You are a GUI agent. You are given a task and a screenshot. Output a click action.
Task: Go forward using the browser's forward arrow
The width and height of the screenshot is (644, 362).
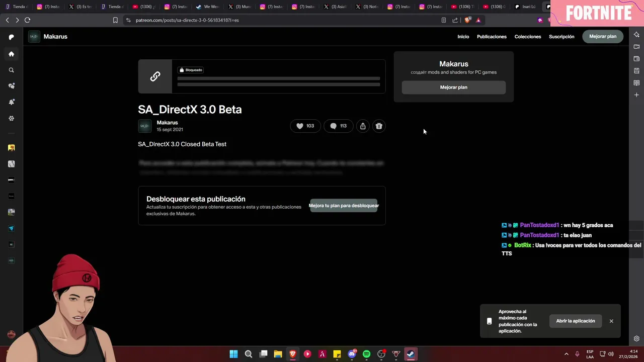point(17,20)
